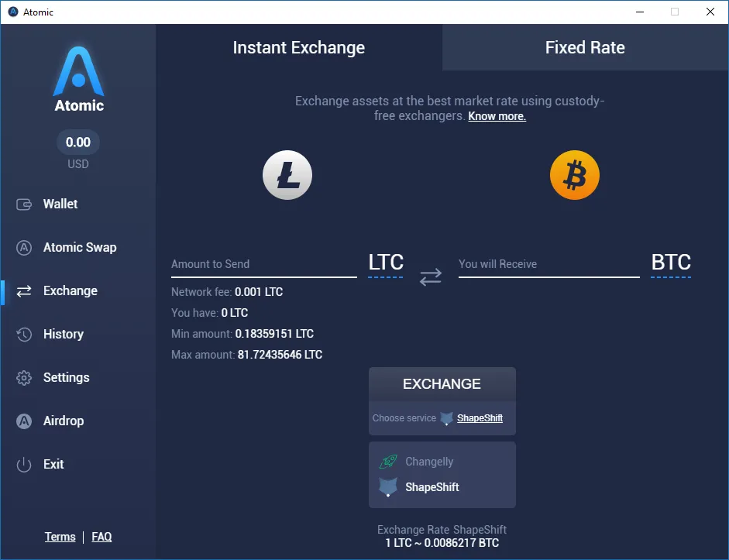Screen dimensions: 729x560
Task: Swap currencies with the center arrows icon
Action: click(431, 277)
